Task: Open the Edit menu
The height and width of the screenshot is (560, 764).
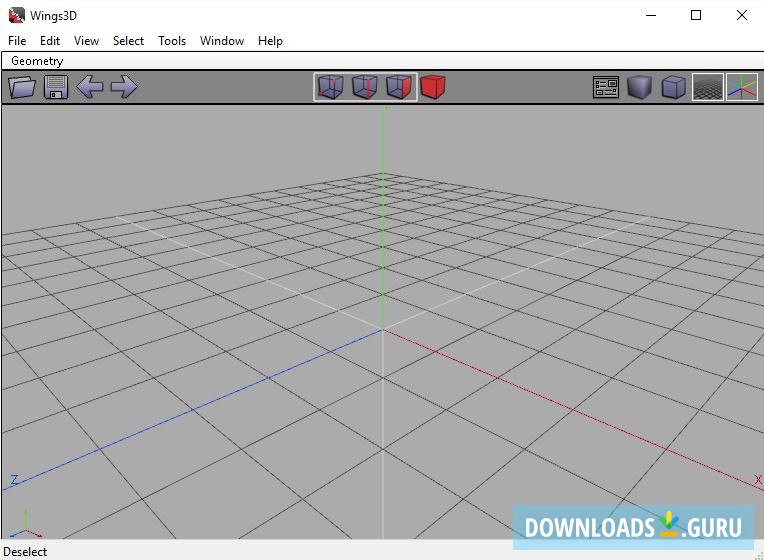Action: point(50,41)
